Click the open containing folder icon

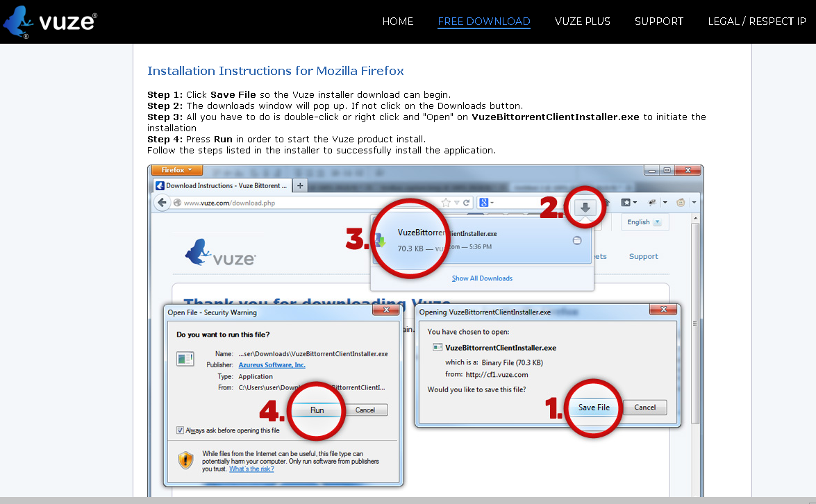577,240
